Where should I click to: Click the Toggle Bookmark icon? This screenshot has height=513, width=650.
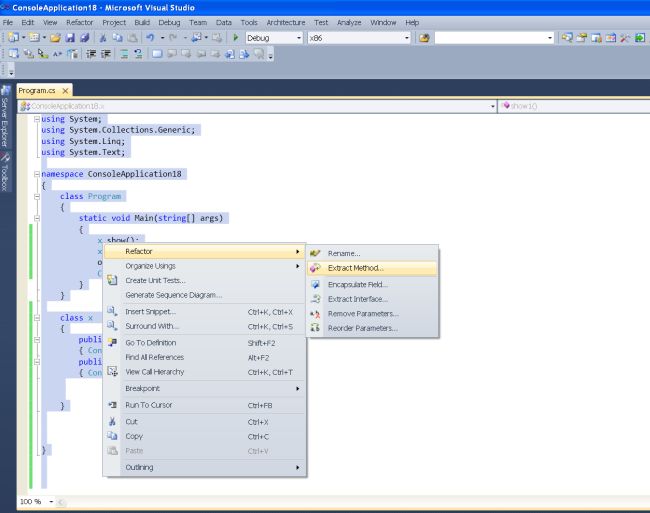click(x=157, y=54)
